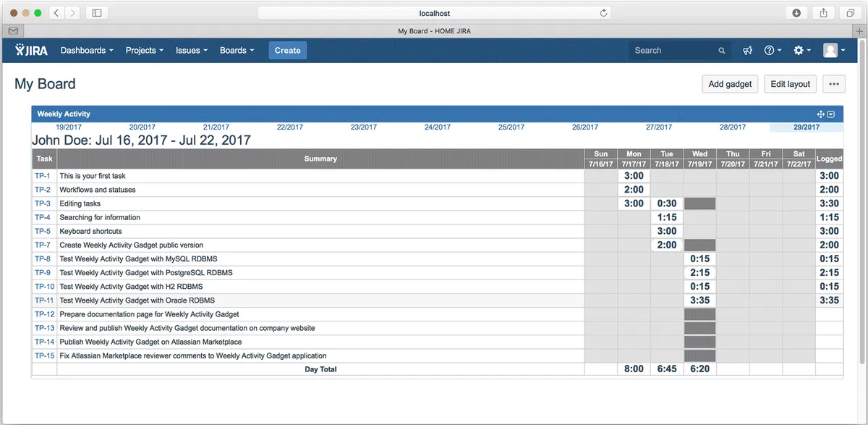The image size is (868, 425).
Task: Click the JIRA logo
Action: tap(30, 50)
